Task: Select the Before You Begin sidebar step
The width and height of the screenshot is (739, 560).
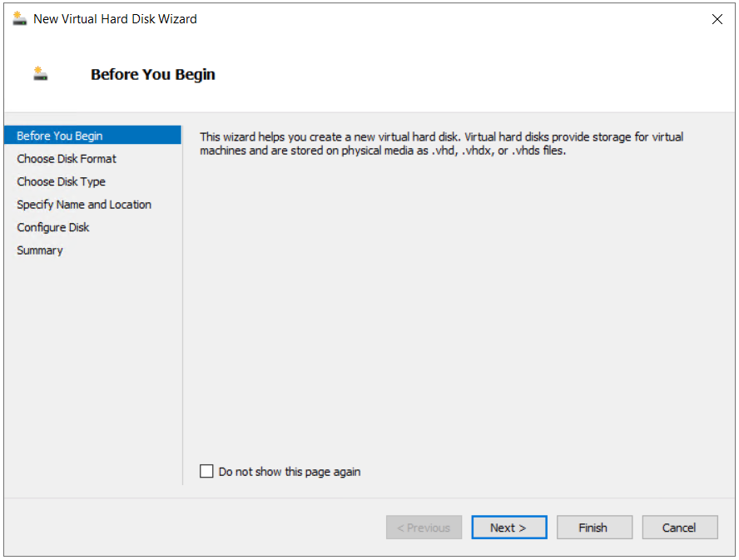Action: tap(60, 136)
